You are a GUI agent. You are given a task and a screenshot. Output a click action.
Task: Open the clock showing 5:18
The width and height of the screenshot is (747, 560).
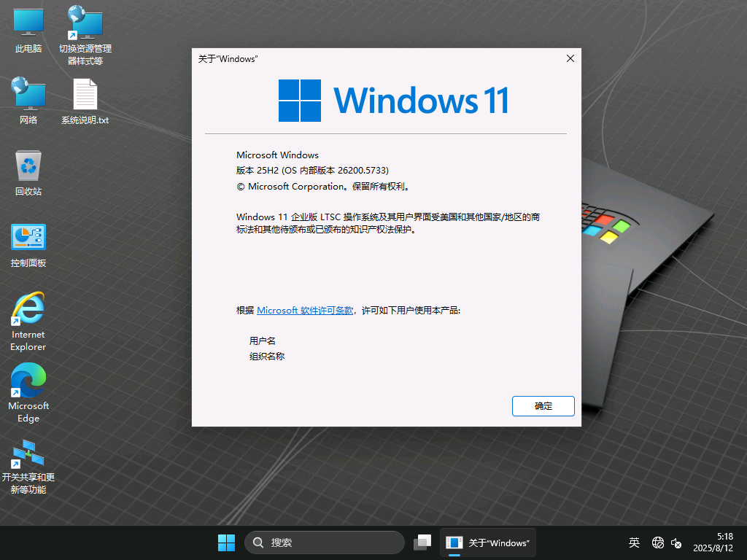[713, 542]
